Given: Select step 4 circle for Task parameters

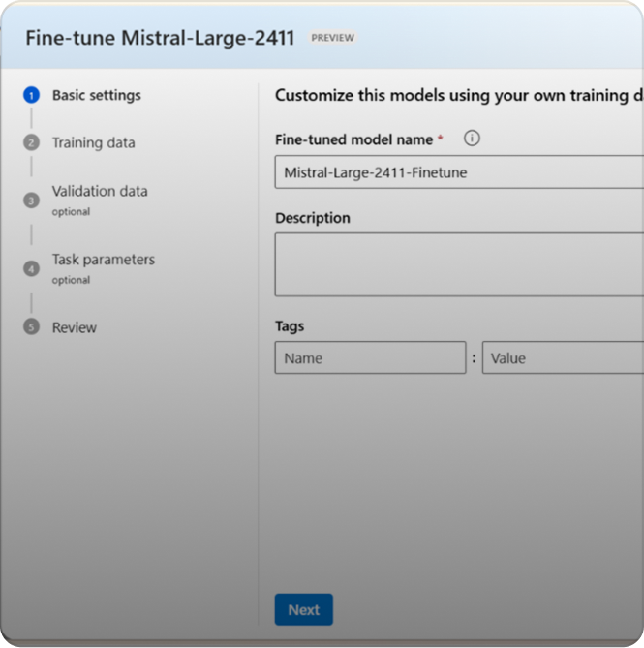Looking at the screenshot, I should (31, 268).
